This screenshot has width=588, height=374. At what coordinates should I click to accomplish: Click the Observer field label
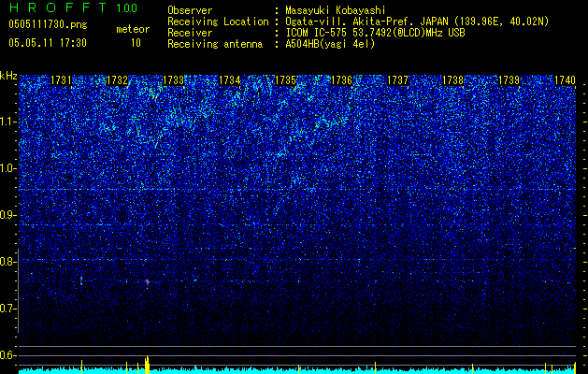click(190, 10)
